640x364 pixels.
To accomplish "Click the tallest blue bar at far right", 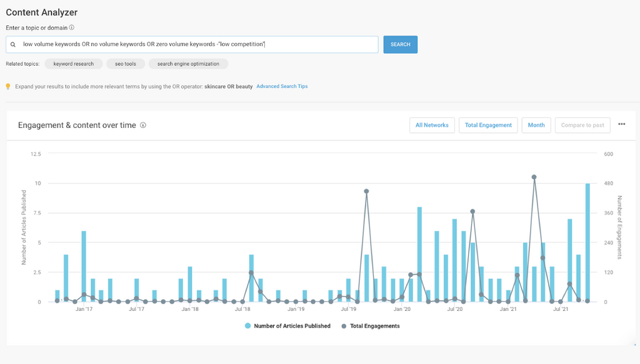I will tap(587, 242).
